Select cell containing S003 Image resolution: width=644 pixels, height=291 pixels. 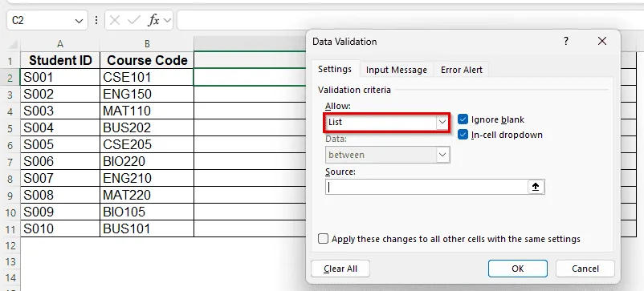(x=60, y=111)
